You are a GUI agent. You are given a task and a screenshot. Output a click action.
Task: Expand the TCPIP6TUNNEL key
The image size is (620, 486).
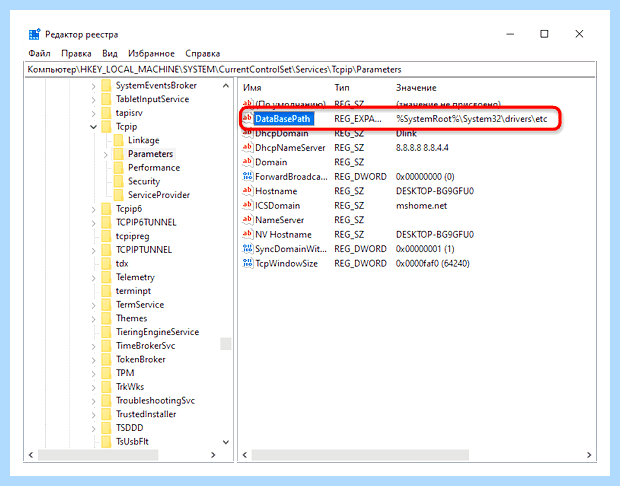pos(93,223)
